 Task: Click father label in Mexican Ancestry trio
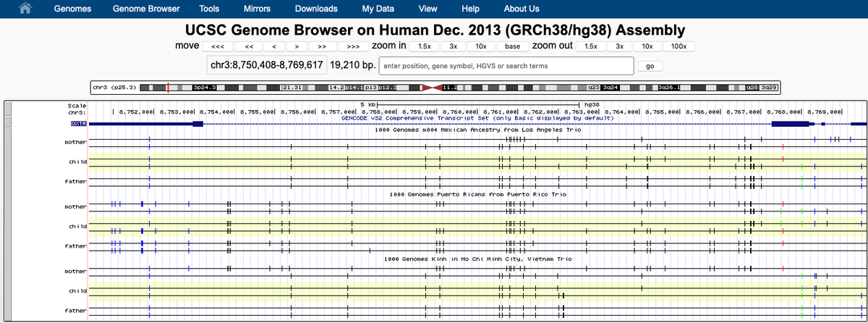point(75,181)
